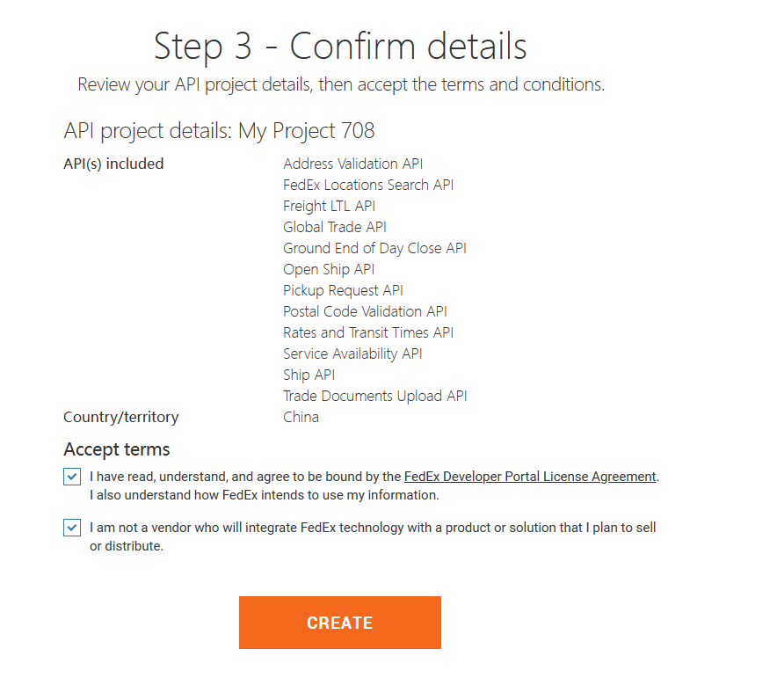Click the Address Validation API entry
The width and height of the screenshot is (777, 700).
click(352, 164)
